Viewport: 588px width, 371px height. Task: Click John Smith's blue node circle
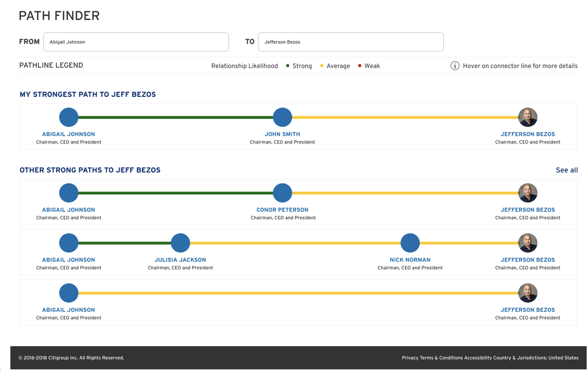[x=282, y=117]
